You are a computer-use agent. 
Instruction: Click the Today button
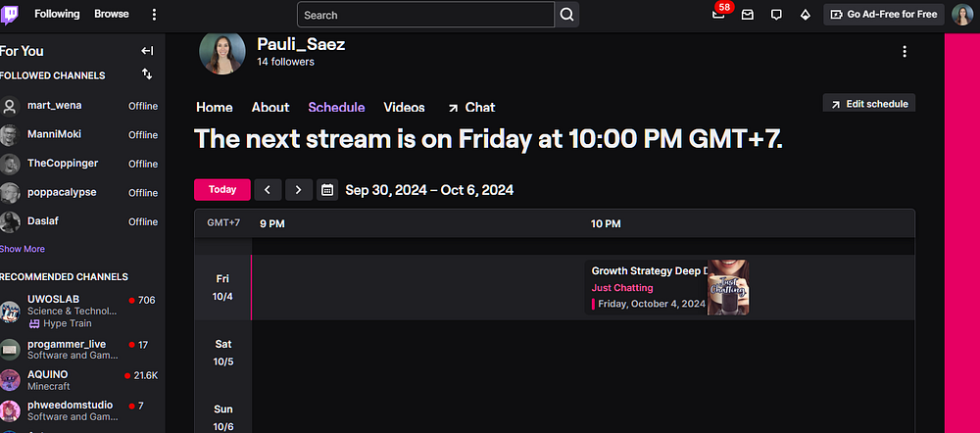tap(222, 190)
